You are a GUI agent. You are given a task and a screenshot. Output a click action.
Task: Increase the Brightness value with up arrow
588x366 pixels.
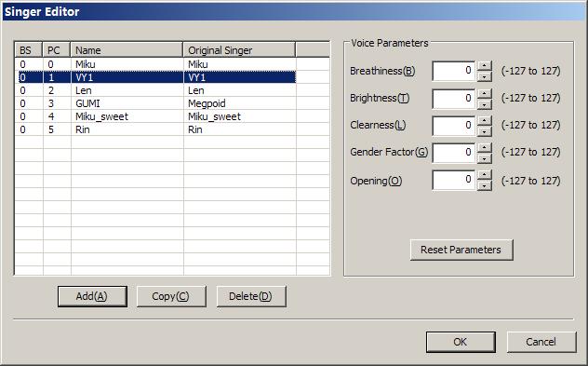pos(485,93)
